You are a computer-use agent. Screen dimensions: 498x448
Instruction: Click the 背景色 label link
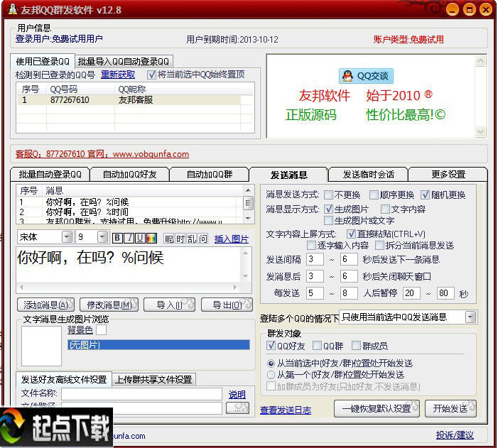pos(80,330)
